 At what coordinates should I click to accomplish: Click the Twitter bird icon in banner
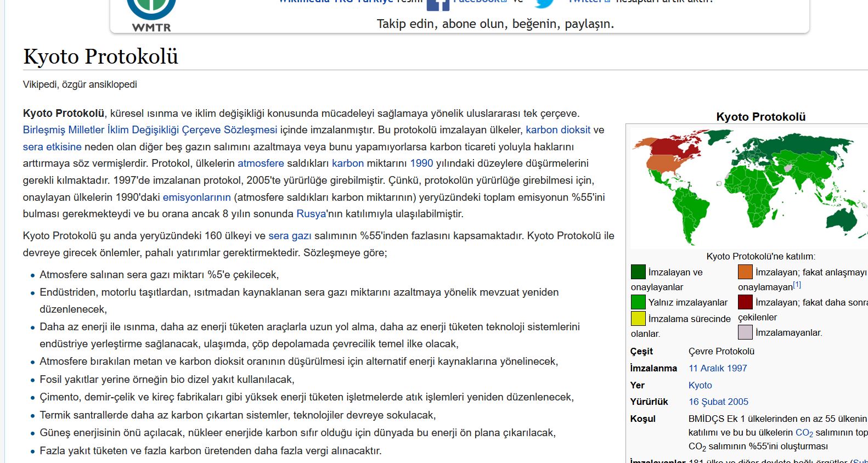pos(544,3)
